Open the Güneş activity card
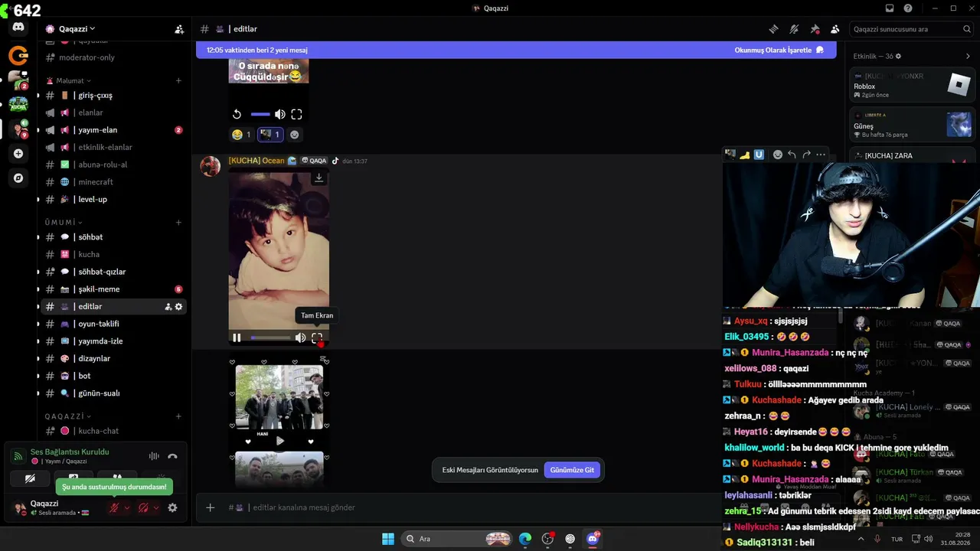980x551 pixels. pos(913,125)
